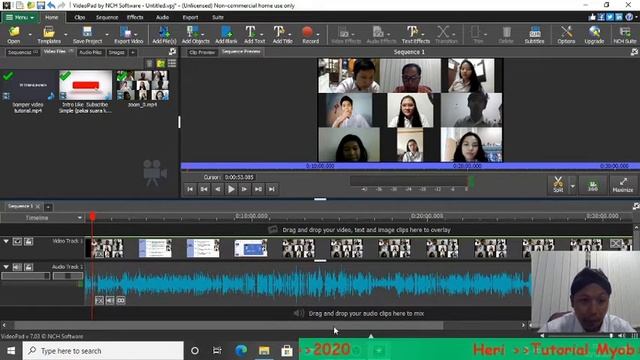Open the Export ribbon tab
The width and height of the screenshot is (640, 360).
click(190, 17)
